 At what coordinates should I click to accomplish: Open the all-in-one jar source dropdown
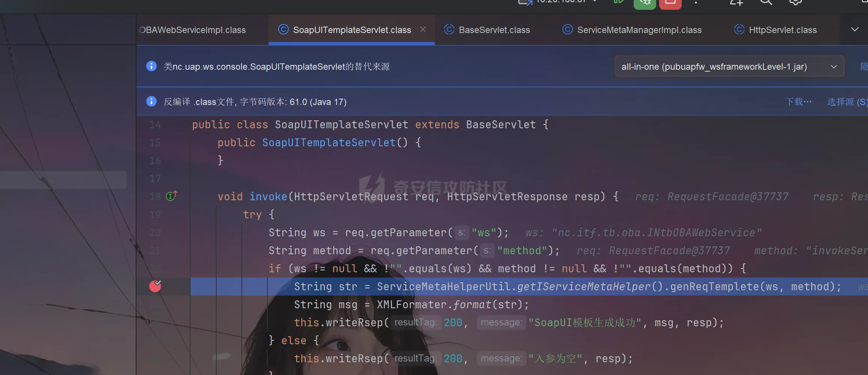coord(729,67)
